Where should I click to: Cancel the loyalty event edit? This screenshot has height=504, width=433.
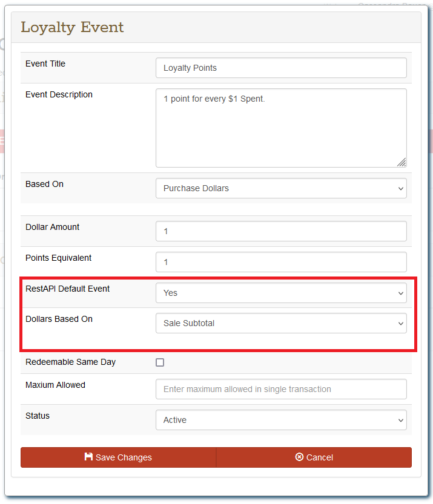314,457
